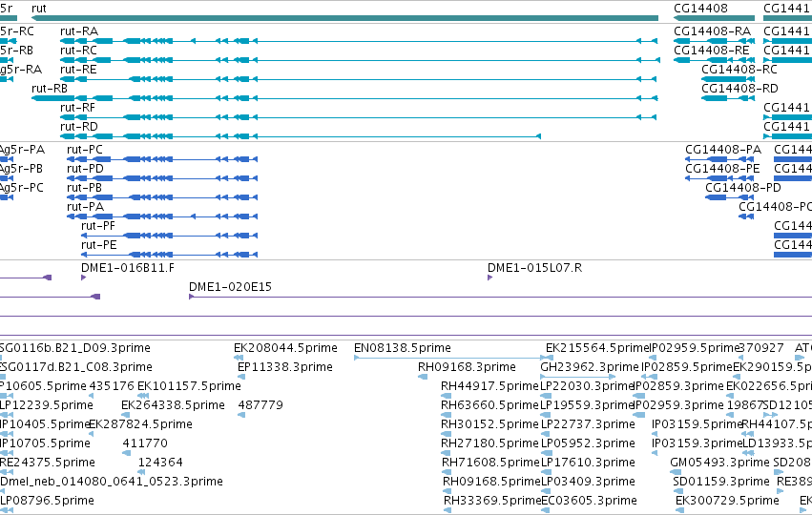Click the RH27180.5prime EST label
This screenshot has height=515, width=812.
pyautogui.click(x=489, y=443)
